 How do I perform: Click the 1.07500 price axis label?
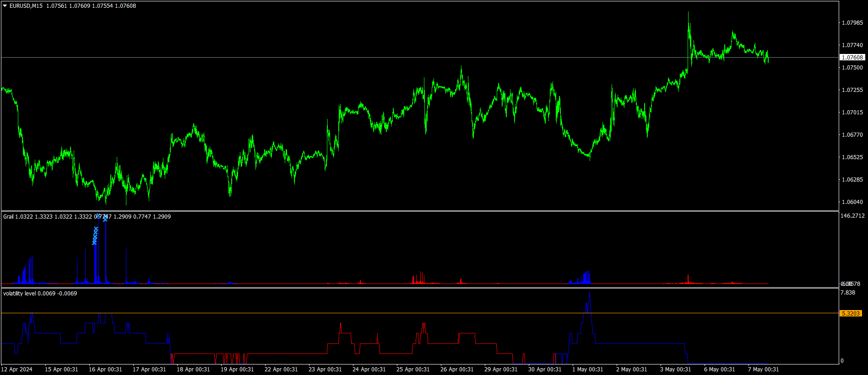pos(852,68)
